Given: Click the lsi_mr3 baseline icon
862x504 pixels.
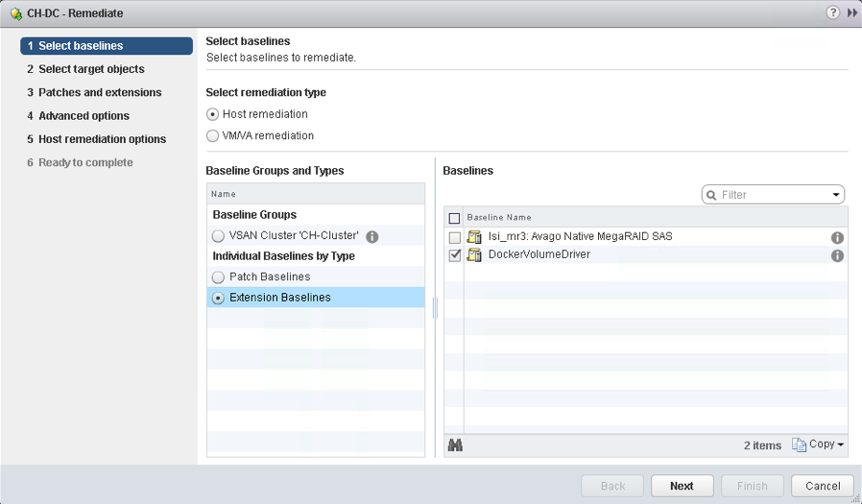Looking at the screenshot, I should pos(474,237).
